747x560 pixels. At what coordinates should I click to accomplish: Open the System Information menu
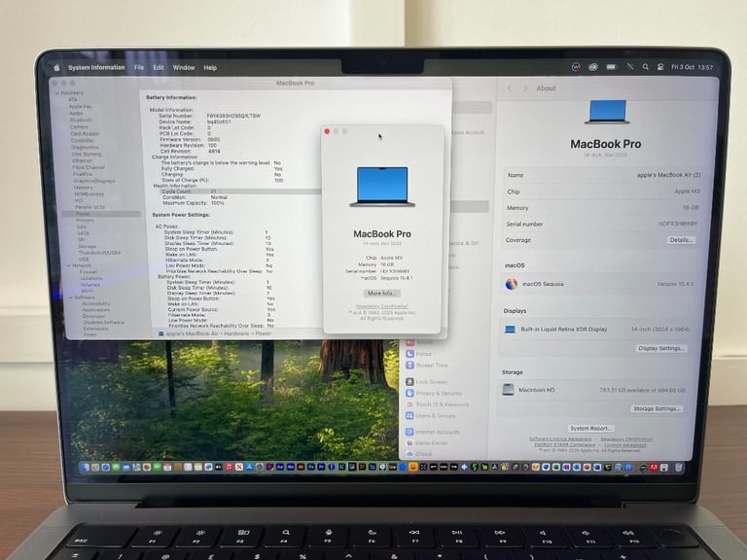tap(96, 68)
